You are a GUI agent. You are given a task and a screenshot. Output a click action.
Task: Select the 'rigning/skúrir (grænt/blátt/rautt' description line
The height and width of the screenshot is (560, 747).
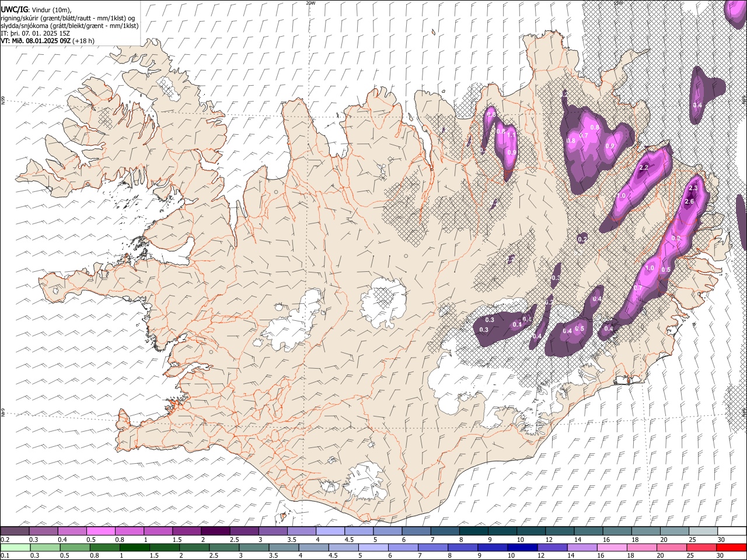(67, 18)
